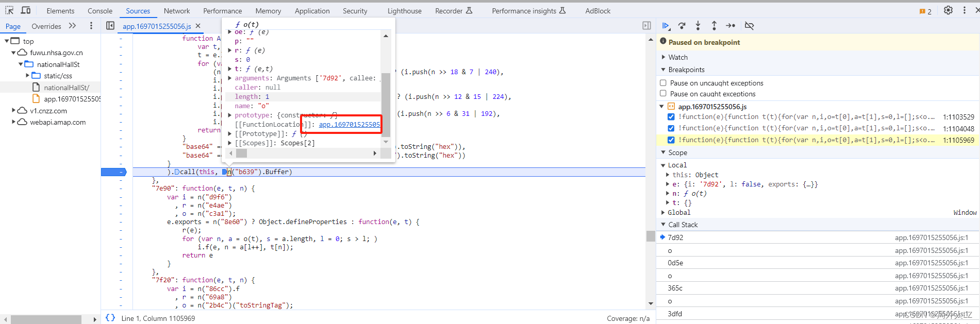Open the Performance tab
This screenshot has height=324, width=980.
click(223, 11)
